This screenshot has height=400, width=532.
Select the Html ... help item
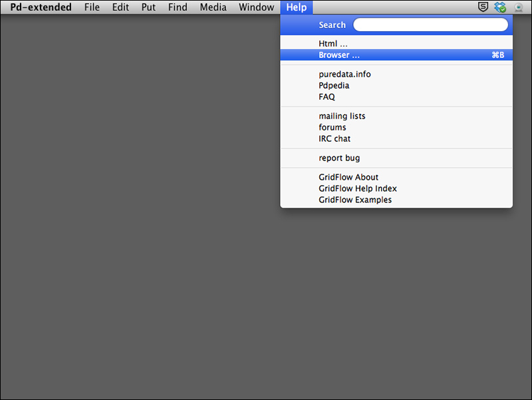(396, 43)
